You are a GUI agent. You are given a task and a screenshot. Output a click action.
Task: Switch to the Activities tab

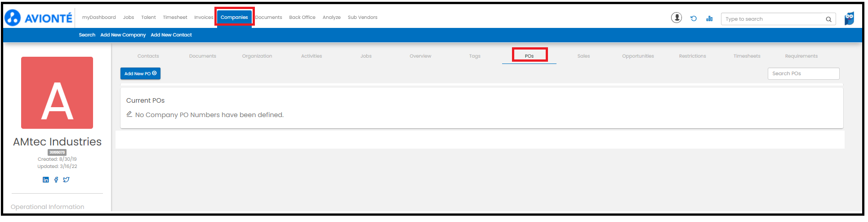[x=312, y=56]
